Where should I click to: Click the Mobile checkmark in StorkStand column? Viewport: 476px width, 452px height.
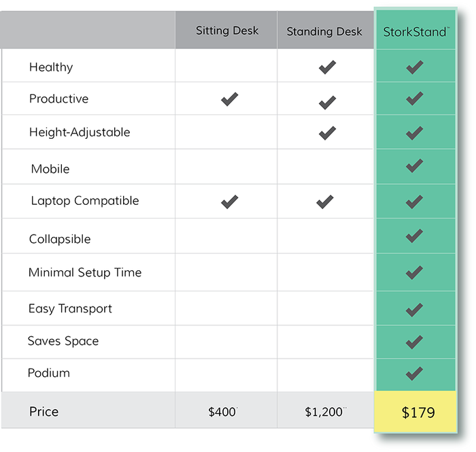(414, 165)
